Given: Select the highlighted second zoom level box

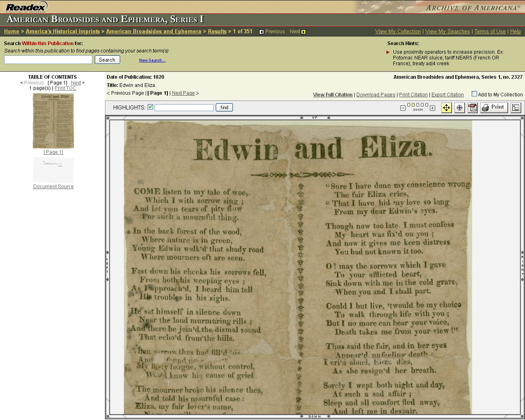Looking at the screenshot, I should click(x=413, y=105).
